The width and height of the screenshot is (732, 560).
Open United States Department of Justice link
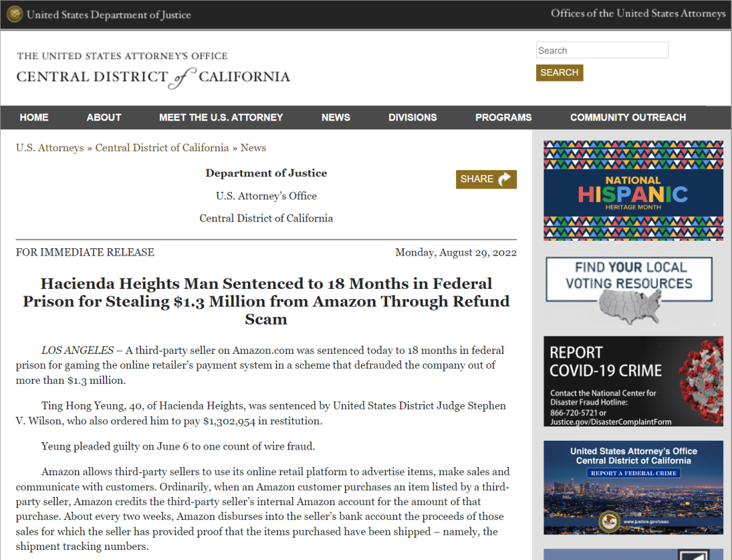point(108,15)
